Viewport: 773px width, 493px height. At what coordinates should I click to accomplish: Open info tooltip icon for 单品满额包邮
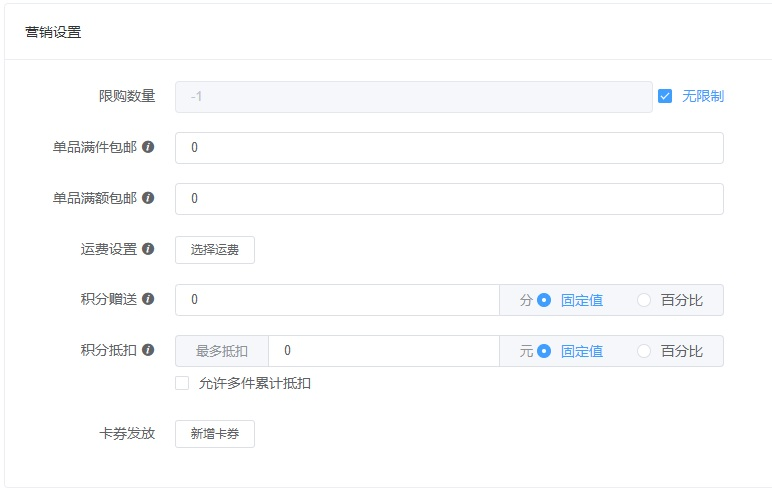tap(148, 198)
